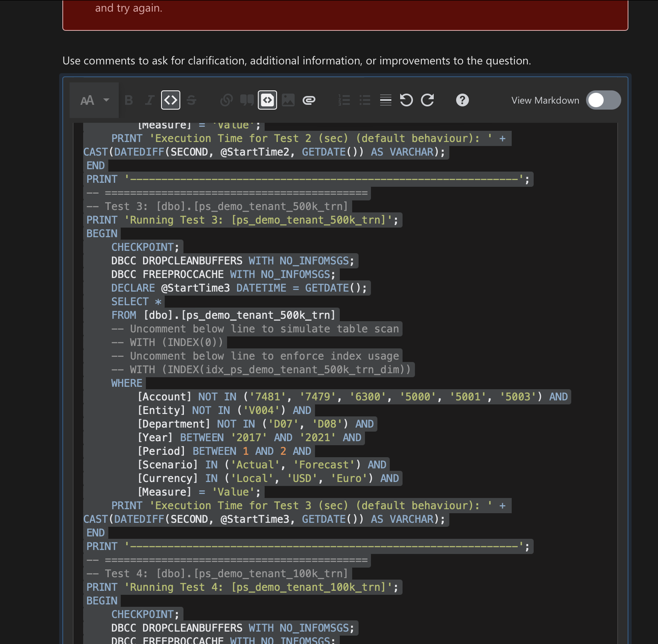Click the commented idx_ps_demo_tenant_500k_trn_dim index hint line

261,370
